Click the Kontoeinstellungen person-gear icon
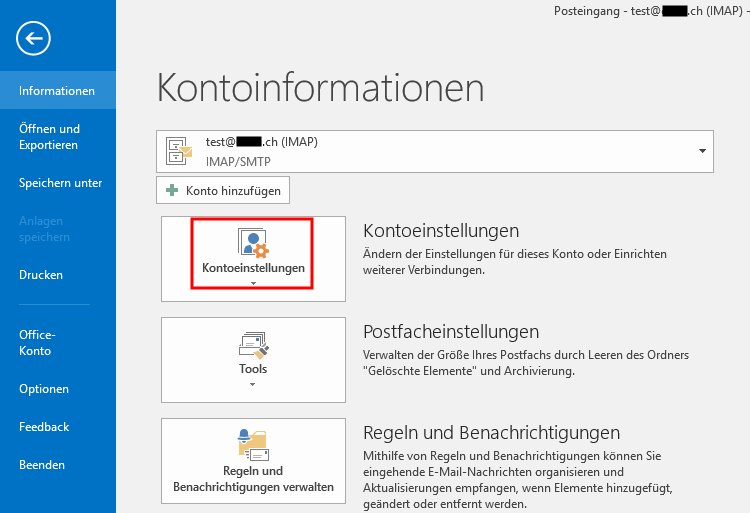The image size is (750, 513). click(x=253, y=243)
